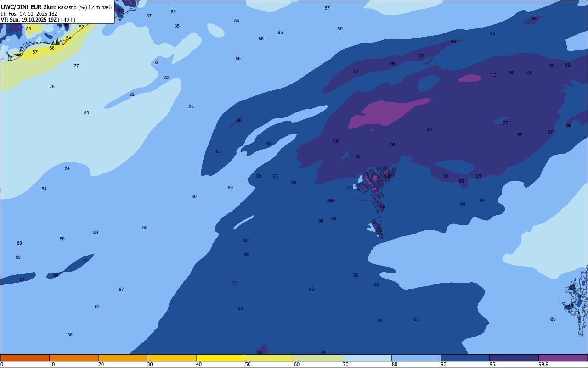This screenshot has height=368, width=588.
Task: Click the 50–60 pale yellow legend swatch
Action: 269,357
